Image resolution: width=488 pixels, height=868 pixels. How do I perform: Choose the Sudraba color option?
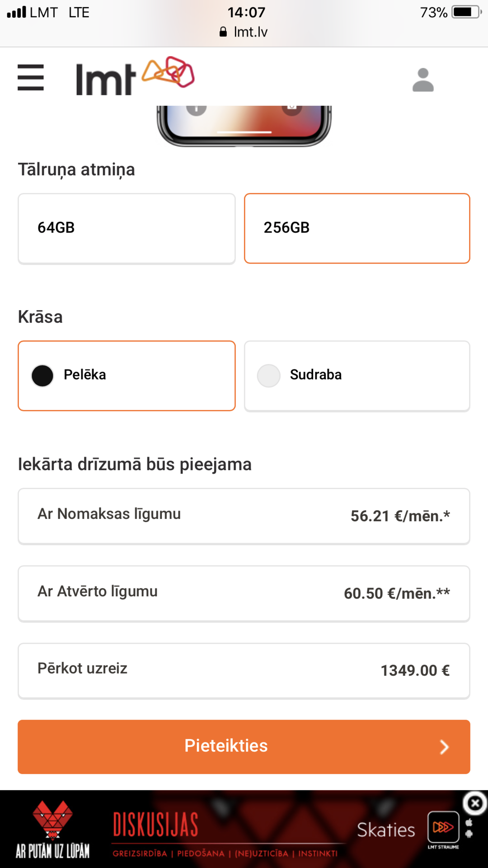point(357,376)
